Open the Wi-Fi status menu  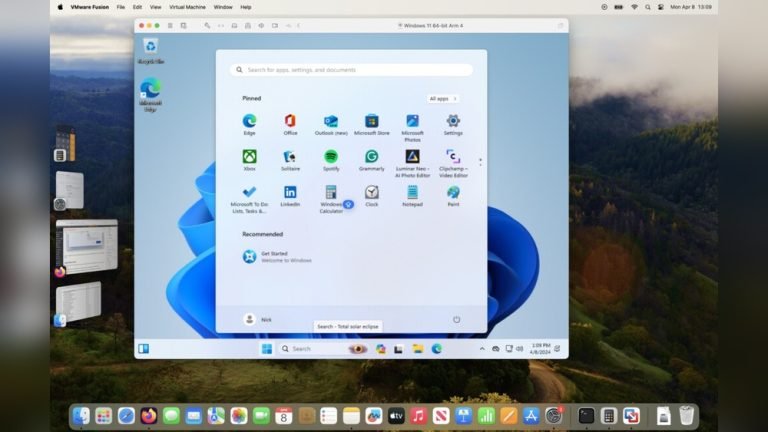pyautogui.click(x=634, y=7)
